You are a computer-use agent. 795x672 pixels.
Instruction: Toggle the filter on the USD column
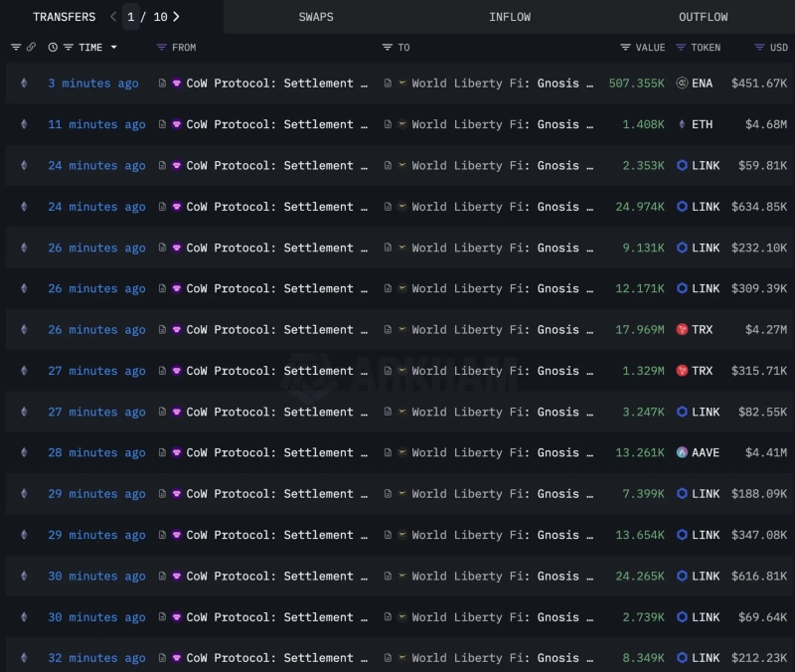click(759, 48)
